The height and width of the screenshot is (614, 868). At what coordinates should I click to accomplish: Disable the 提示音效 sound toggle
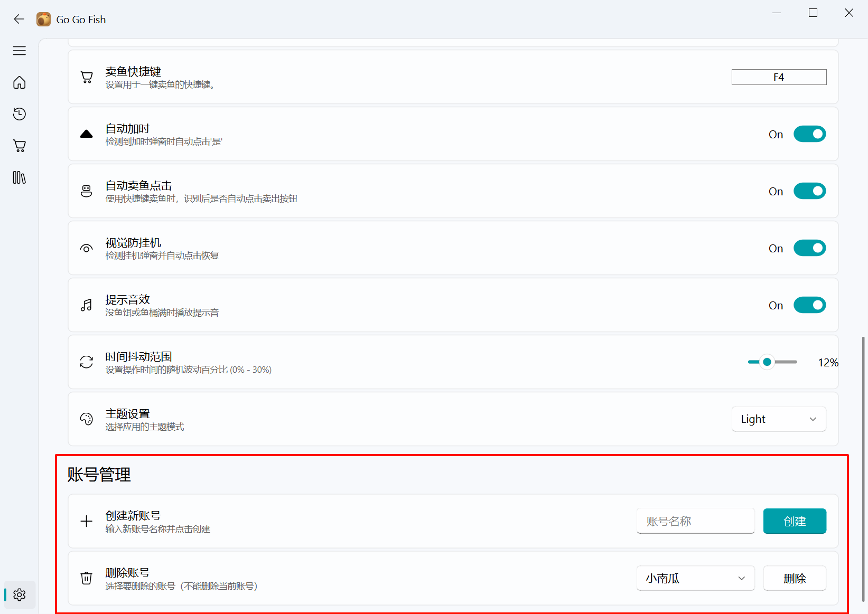pos(809,305)
